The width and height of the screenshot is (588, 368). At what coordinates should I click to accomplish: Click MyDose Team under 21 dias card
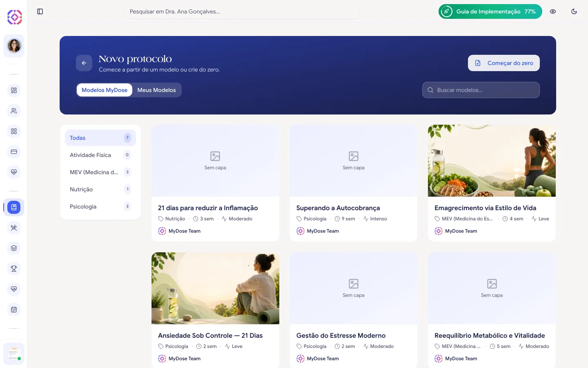point(185,231)
